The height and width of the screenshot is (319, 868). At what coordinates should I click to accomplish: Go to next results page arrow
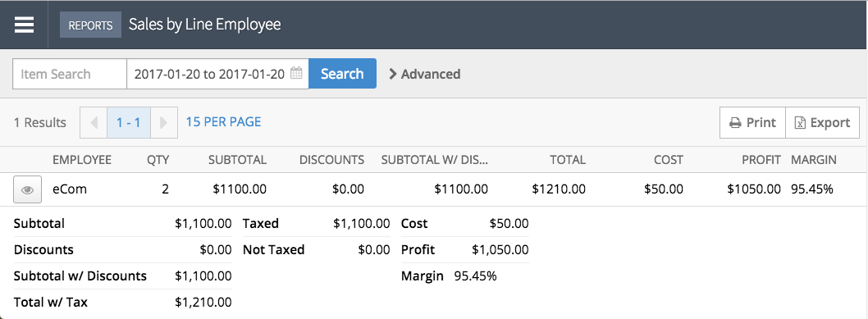163,122
